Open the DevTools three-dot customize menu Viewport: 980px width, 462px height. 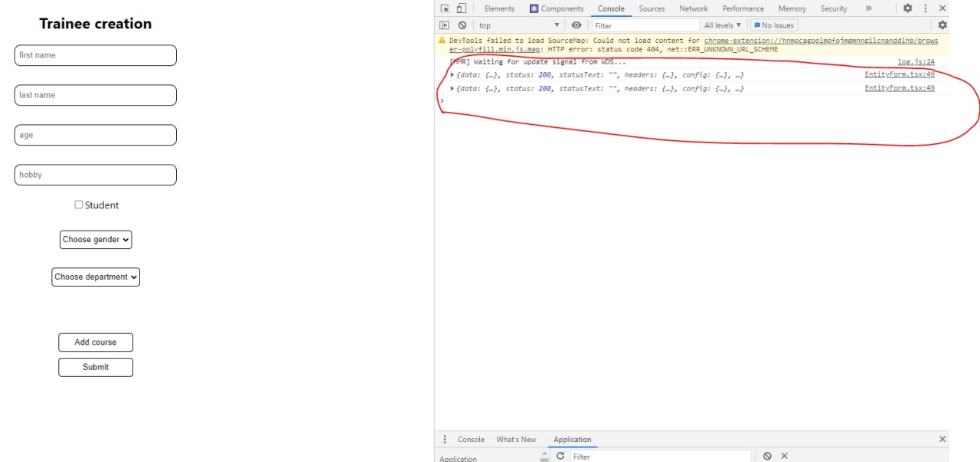coord(925,8)
